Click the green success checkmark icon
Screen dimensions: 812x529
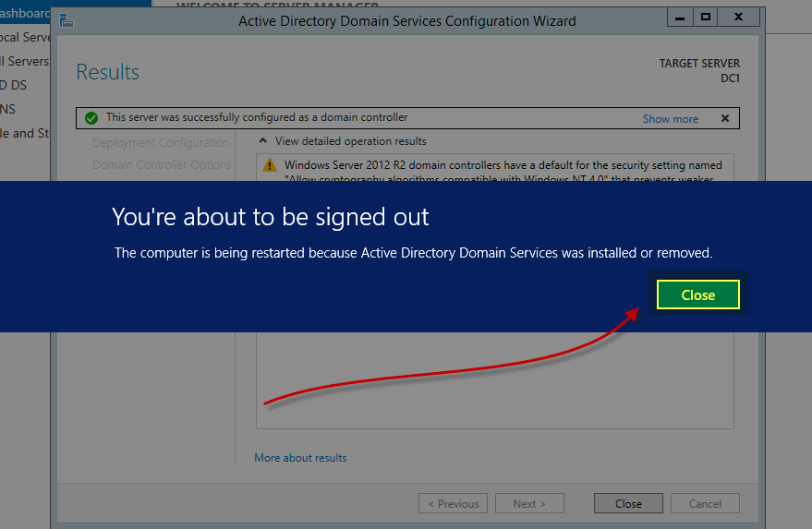(91, 118)
